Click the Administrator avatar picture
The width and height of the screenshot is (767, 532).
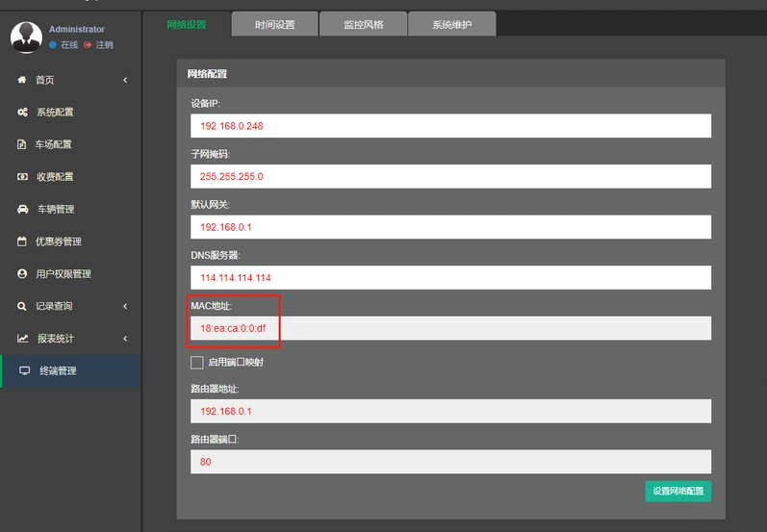(26, 38)
